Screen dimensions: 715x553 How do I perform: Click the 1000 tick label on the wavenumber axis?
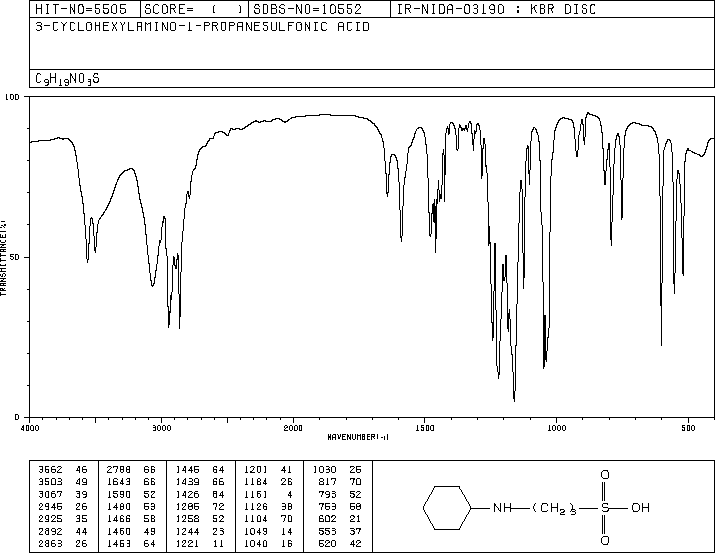click(x=556, y=428)
